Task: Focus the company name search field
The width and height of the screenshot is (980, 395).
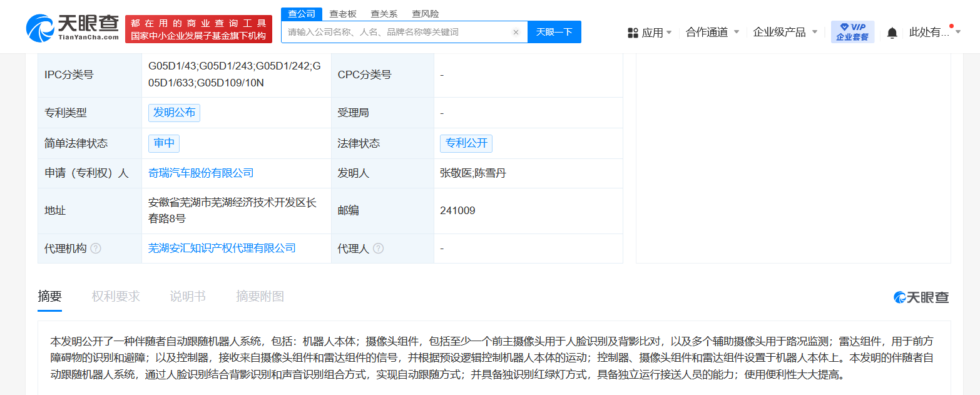Action: pyautogui.click(x=397, y=32)
